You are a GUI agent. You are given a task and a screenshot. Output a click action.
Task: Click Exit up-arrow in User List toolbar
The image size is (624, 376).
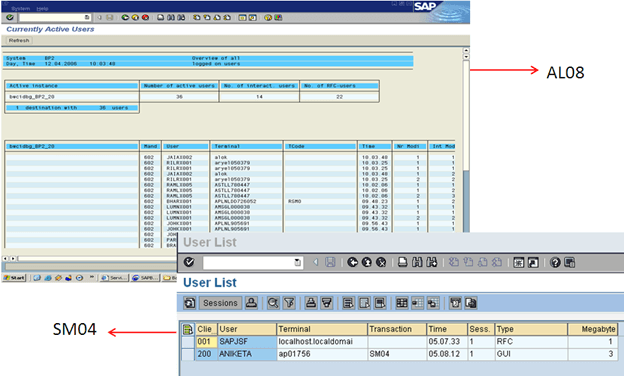[x=367, y=262]
